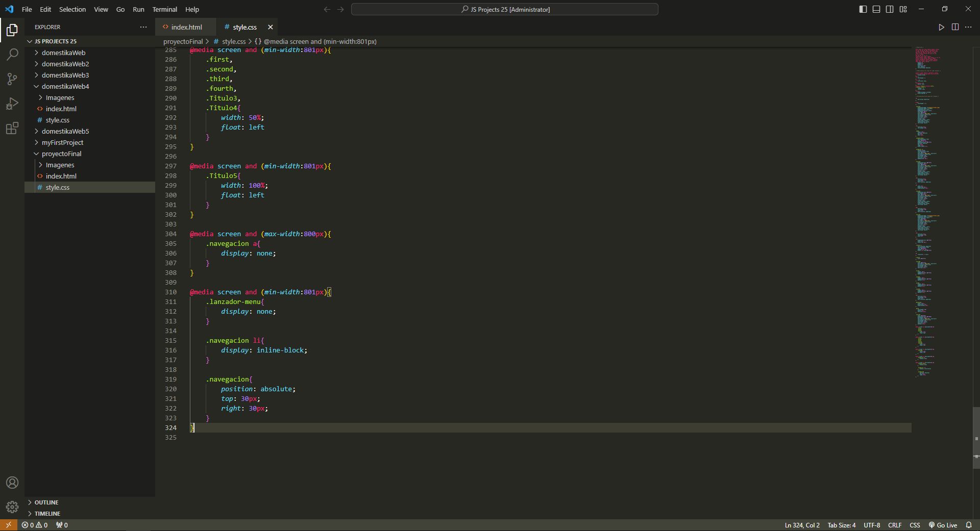Toggle secondary side bar visibility
980x531 pixels.
point(890,9)
